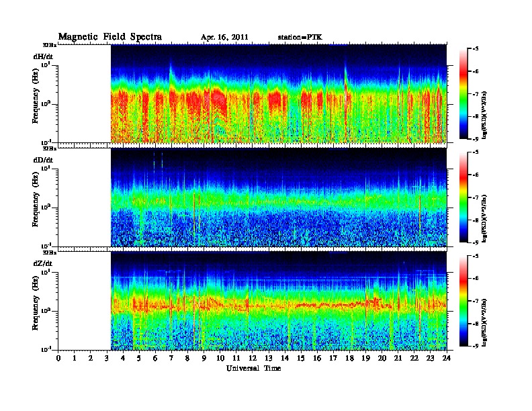Screen dimensions: 532x411
Task: Click hour 22 on the Universal Time axis
Action: 414,359
